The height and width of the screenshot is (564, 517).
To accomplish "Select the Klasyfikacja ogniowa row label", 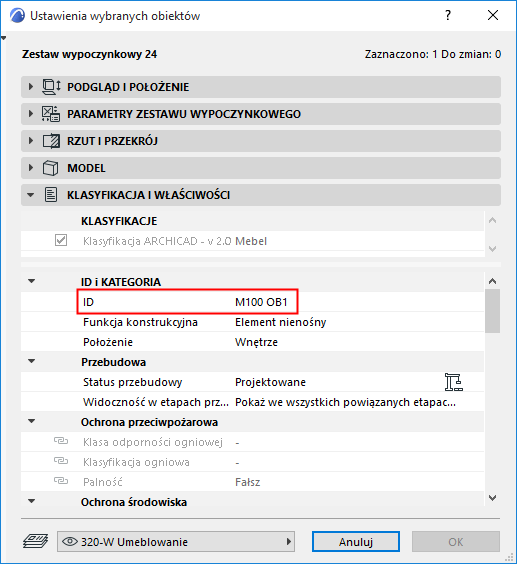I will click(x=136, y=462).
